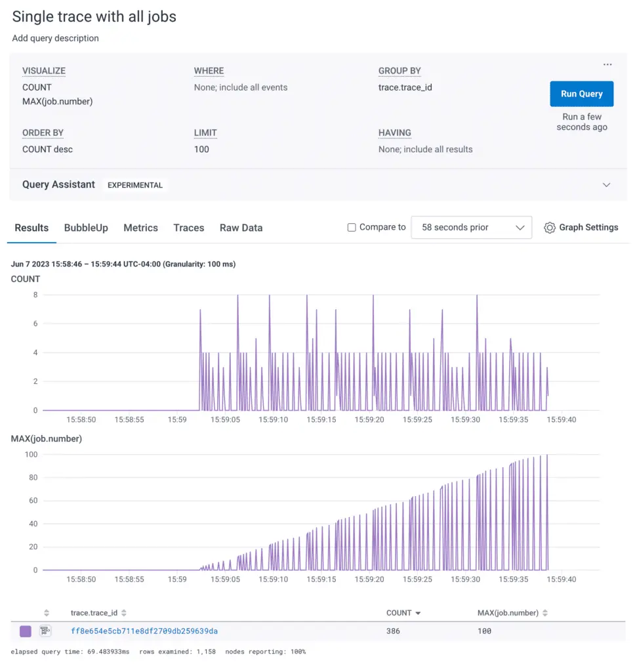Select the Raw Data tab
Screen dimensions: 637x672
click(x=241, y=228)
